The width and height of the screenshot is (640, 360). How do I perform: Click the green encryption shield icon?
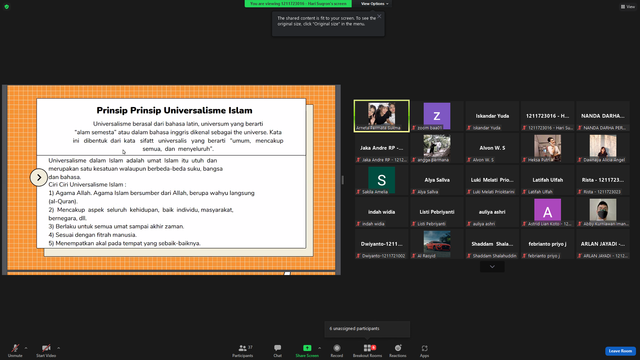7,7
